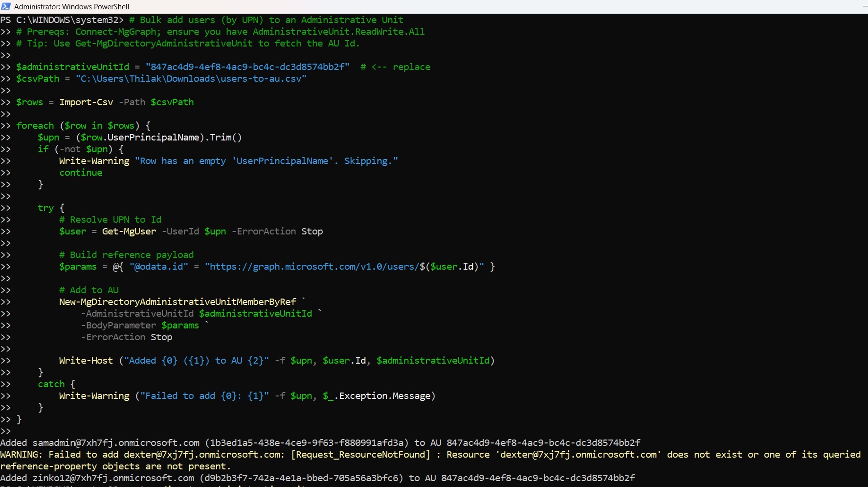Click the foreach keyword
Viewport: 868px width, 487px height.
(x=35, y=126)
